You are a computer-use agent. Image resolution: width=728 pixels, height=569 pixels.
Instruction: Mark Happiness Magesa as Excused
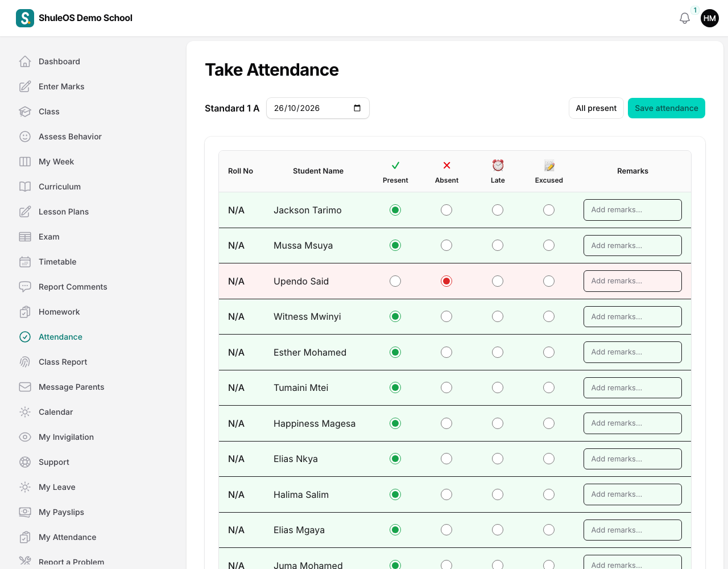click(549, 423)
